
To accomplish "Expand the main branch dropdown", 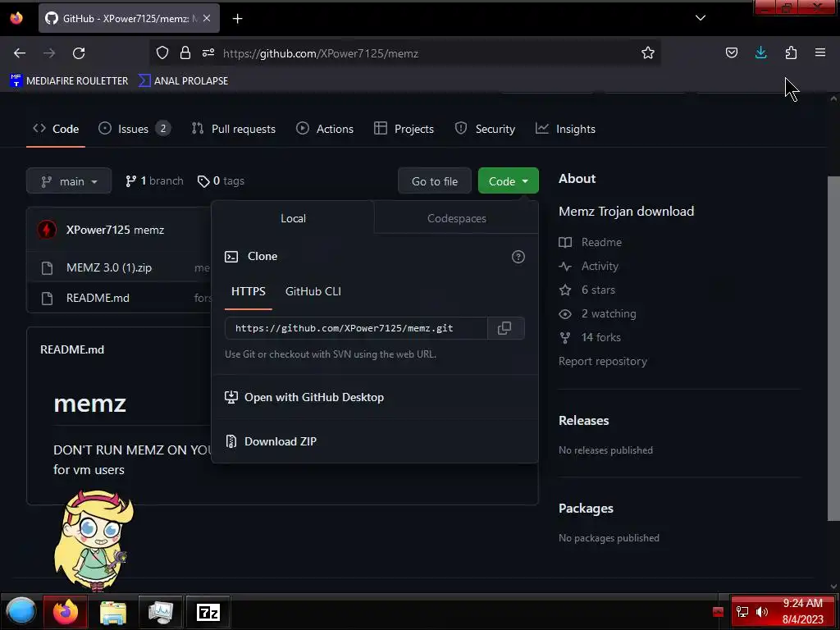I will (x=69, y=181).
